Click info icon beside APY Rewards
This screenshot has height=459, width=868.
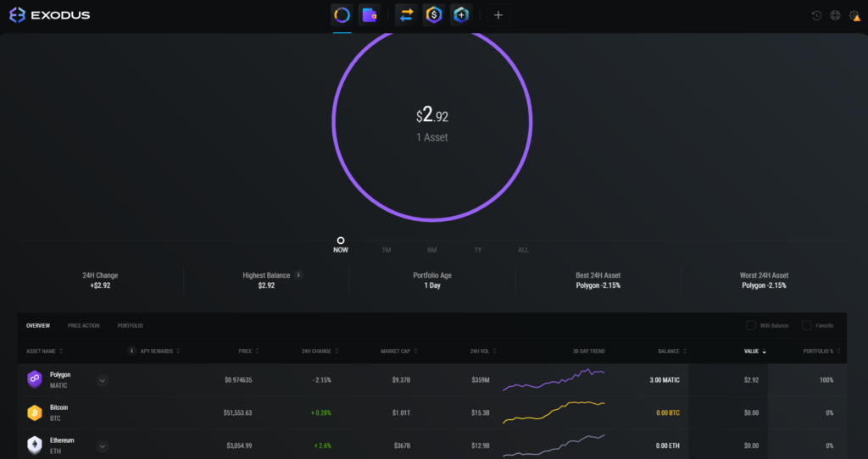131,351
